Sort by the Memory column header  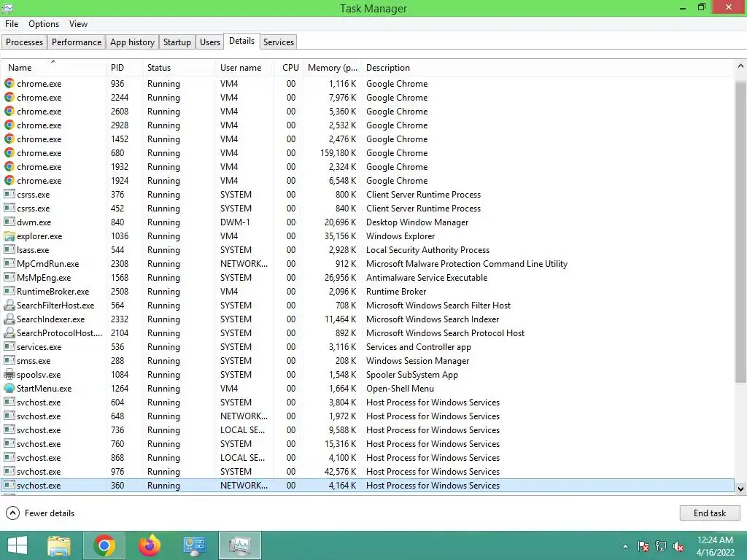click(332, 68)
